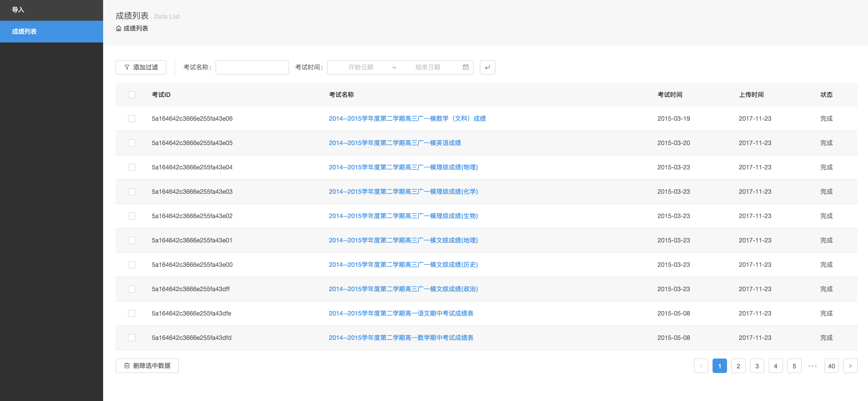Toggle the select-all header checkbox
Image resolution: width=868 pixels, height=401 pixels.
[x=131, y=95]
